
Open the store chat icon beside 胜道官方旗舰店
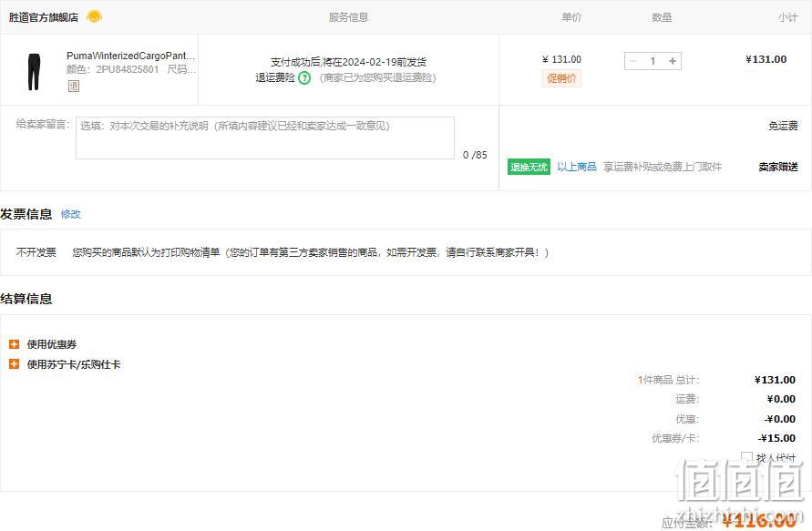pos(94,16)
